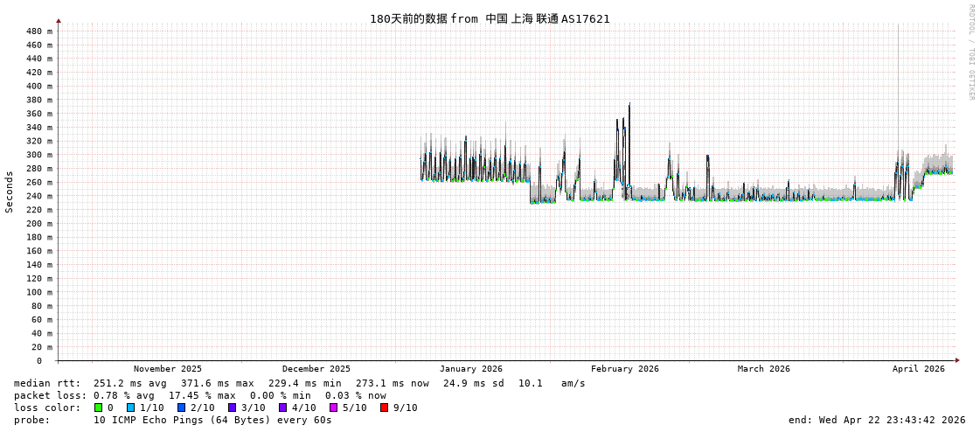
Task: Click the 251.2 ms avg rtt value
Action: pos(130,383)
